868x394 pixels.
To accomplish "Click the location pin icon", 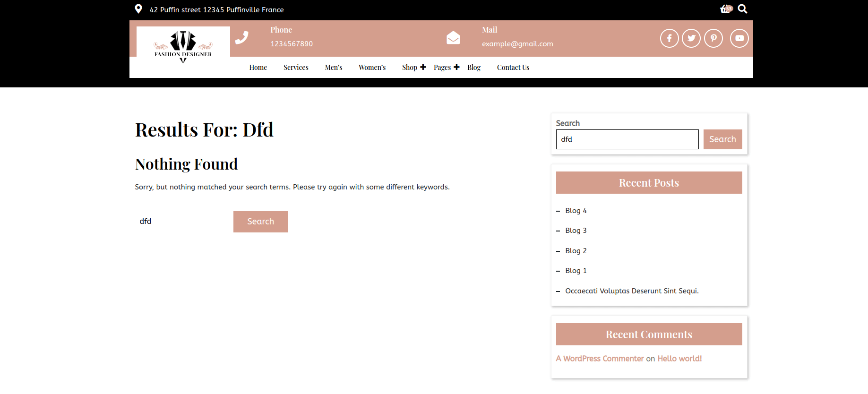I will click(138, 9).
